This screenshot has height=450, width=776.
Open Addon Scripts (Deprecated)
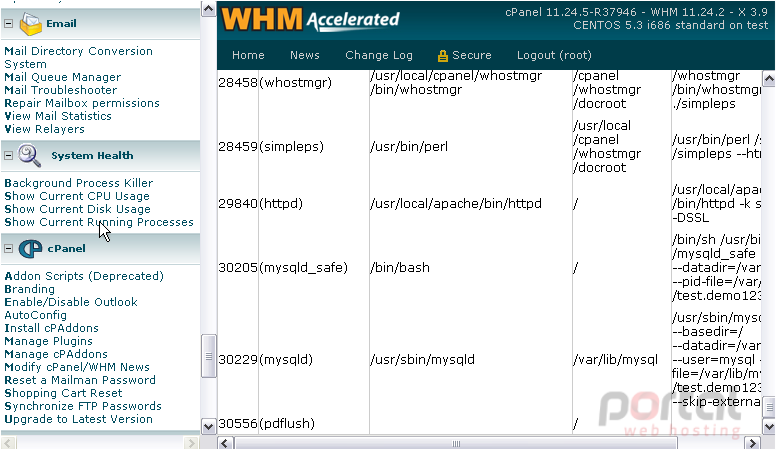[84, 276]
